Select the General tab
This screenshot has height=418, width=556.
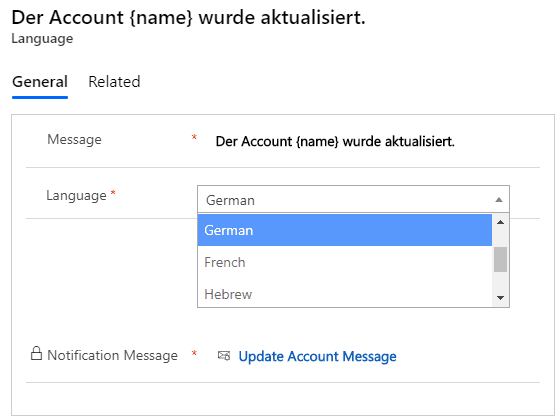pyautogui.click(x=40, y=82)
